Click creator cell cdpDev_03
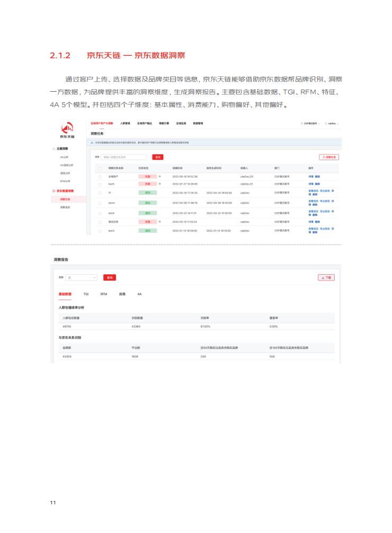This screenshot has width=392, height=533. 247,177
